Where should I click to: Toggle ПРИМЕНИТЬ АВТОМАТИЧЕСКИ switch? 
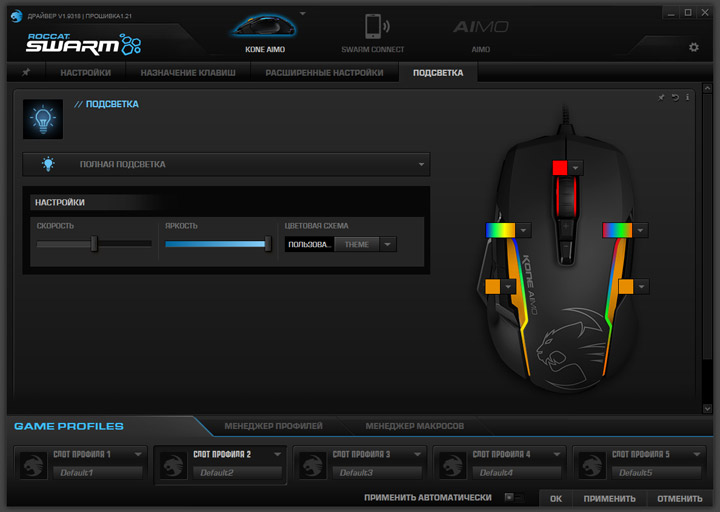pyautogui.click(x=513, y=497)
